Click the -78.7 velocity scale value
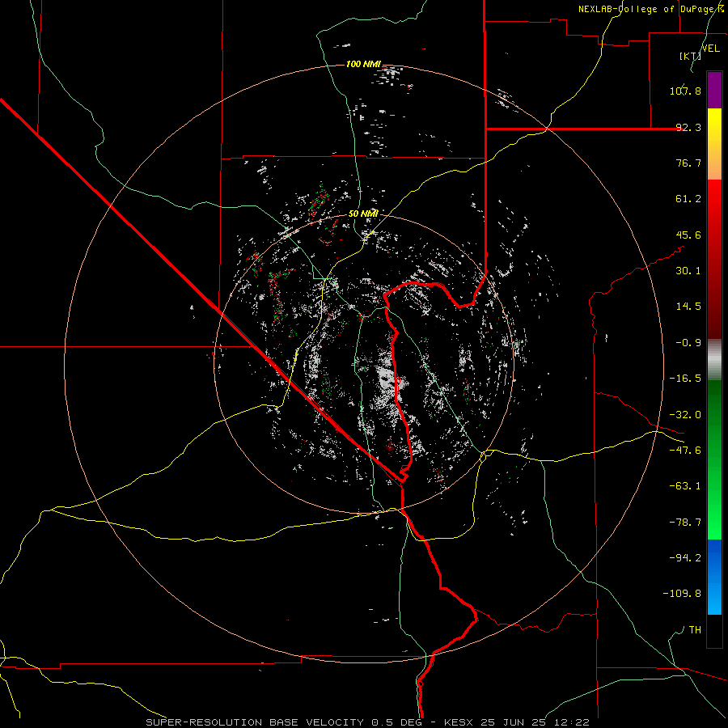 click(x=685, y=523)
